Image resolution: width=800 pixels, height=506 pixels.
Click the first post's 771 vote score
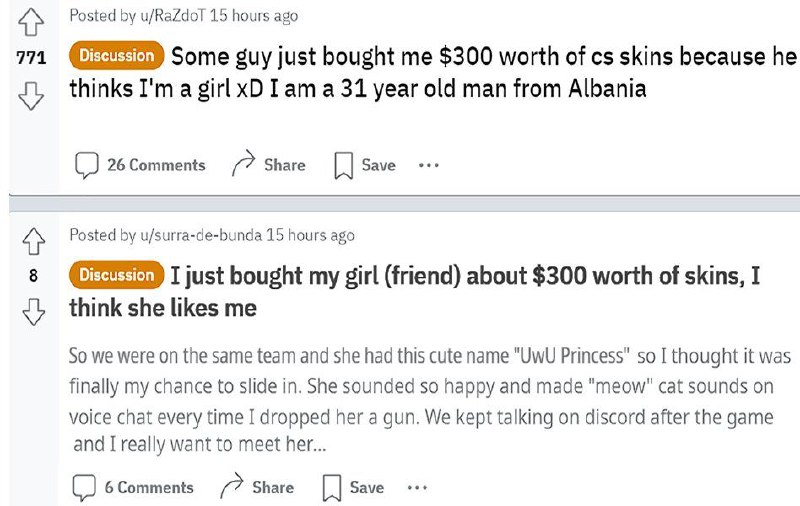point(32,59)
